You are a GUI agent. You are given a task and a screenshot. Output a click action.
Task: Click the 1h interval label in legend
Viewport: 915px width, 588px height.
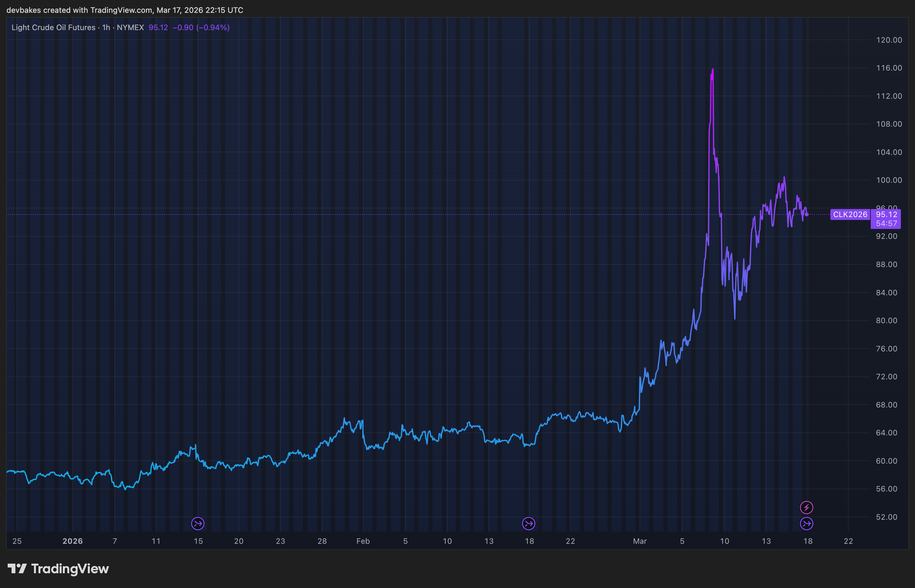106,28
